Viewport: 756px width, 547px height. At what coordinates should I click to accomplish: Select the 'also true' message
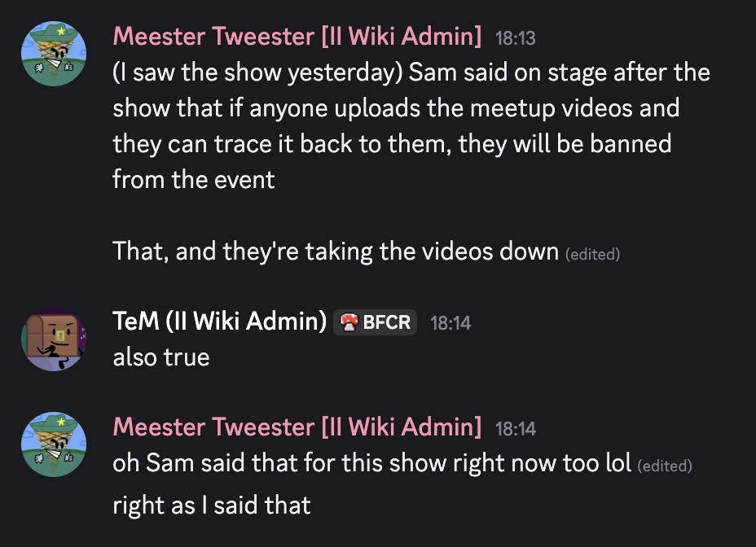coord(161,357)
